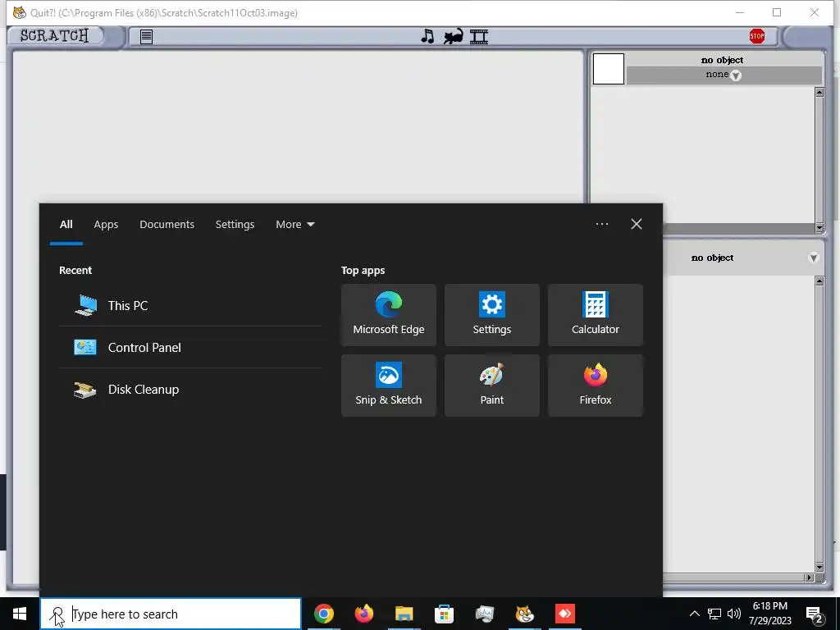
Task: Click the red AnyDesk-style icon in taskbar
Action: pos(564,614)
